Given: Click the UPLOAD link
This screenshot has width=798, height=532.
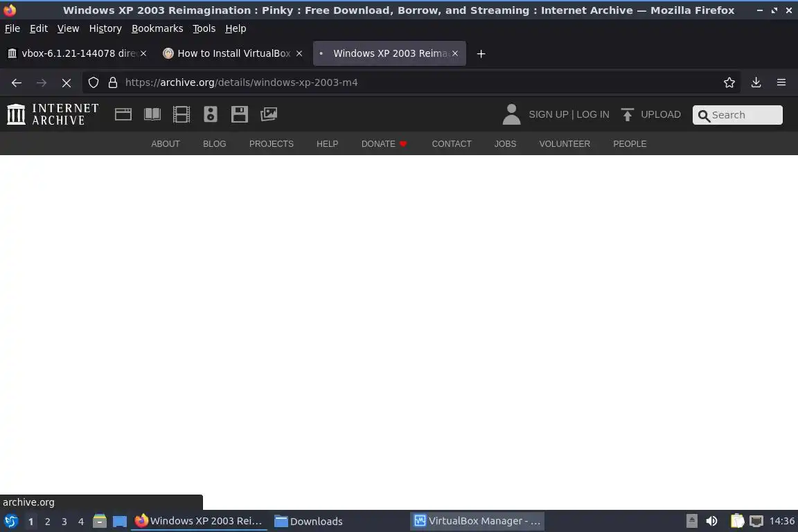Looking at the screenshot, I should click(x=661, y=114).
